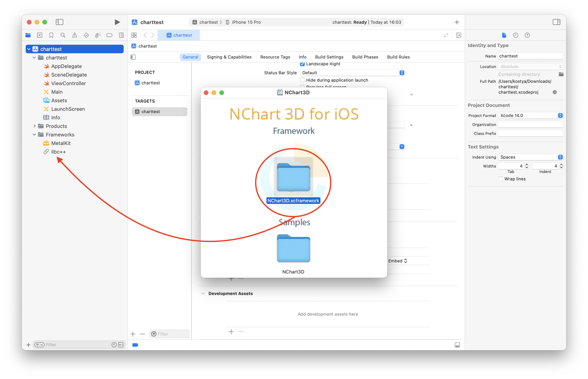Viewport: 588px width, 379px height.
Task: Open the Issue navigator warning icon
Action: coord(75,35)
